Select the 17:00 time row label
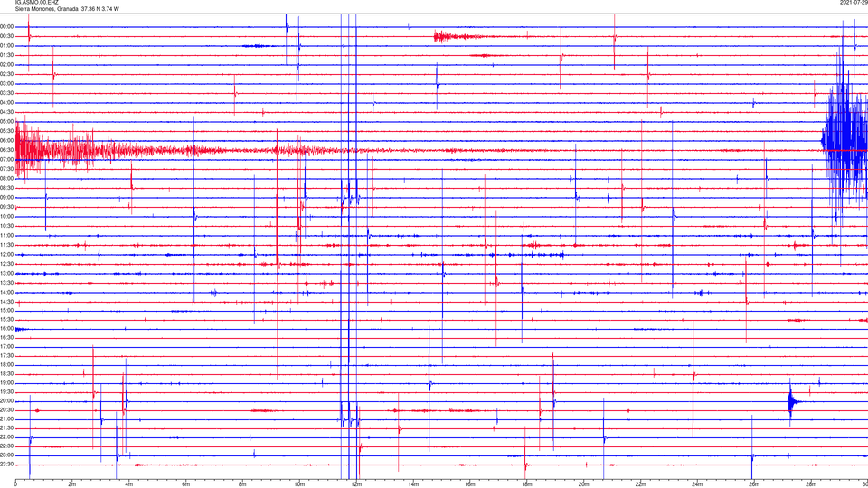868x488 pixels. click(6, 346)
